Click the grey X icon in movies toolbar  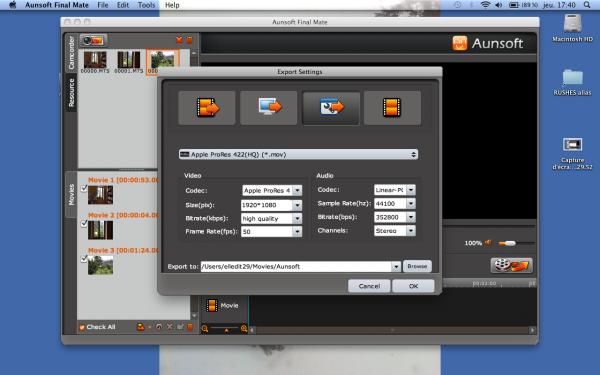[x=170, y=327]
